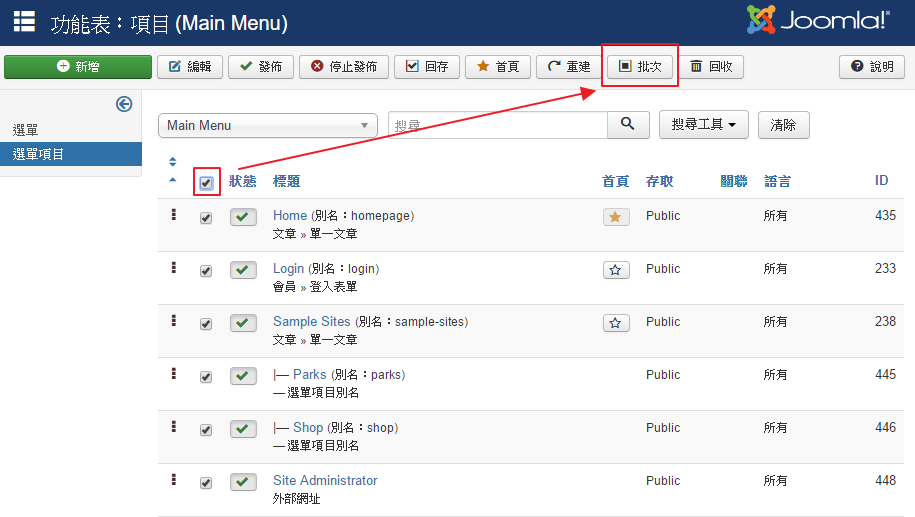Set Login as default via its star icon
Viewport: 915px width, 517px height.
point(616,270)
